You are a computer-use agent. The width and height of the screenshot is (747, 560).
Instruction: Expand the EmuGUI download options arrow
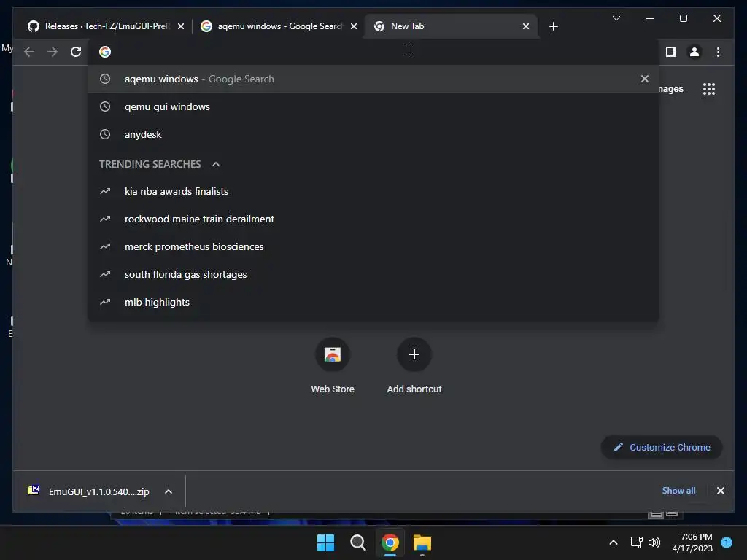(x=169, y=491)
